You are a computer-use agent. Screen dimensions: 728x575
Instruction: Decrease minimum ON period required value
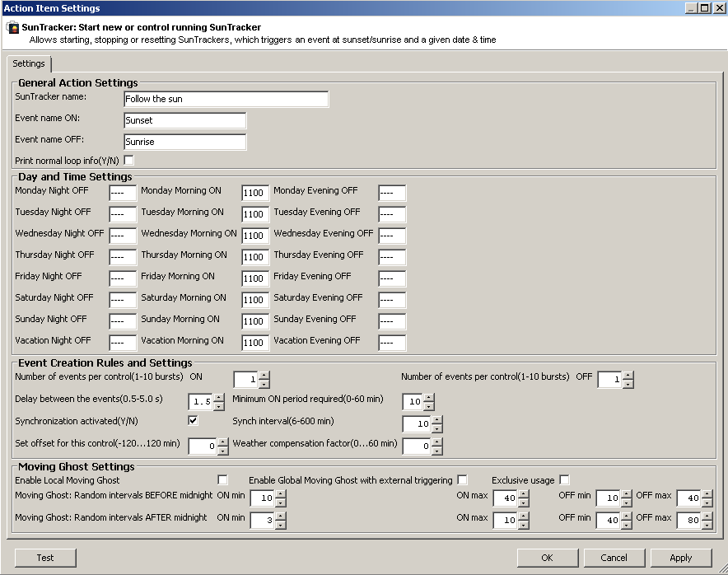pyautogui.click(x=429, y=406)
